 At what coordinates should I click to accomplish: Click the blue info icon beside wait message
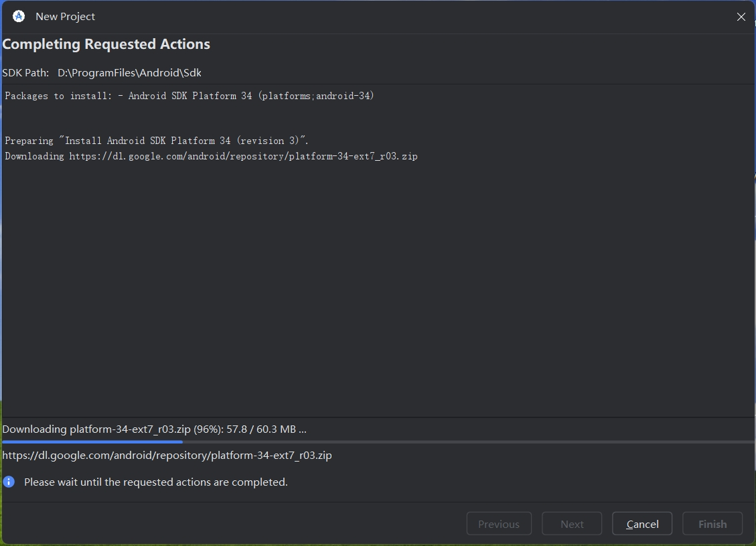pyautogui.click(x=9, y=482)
